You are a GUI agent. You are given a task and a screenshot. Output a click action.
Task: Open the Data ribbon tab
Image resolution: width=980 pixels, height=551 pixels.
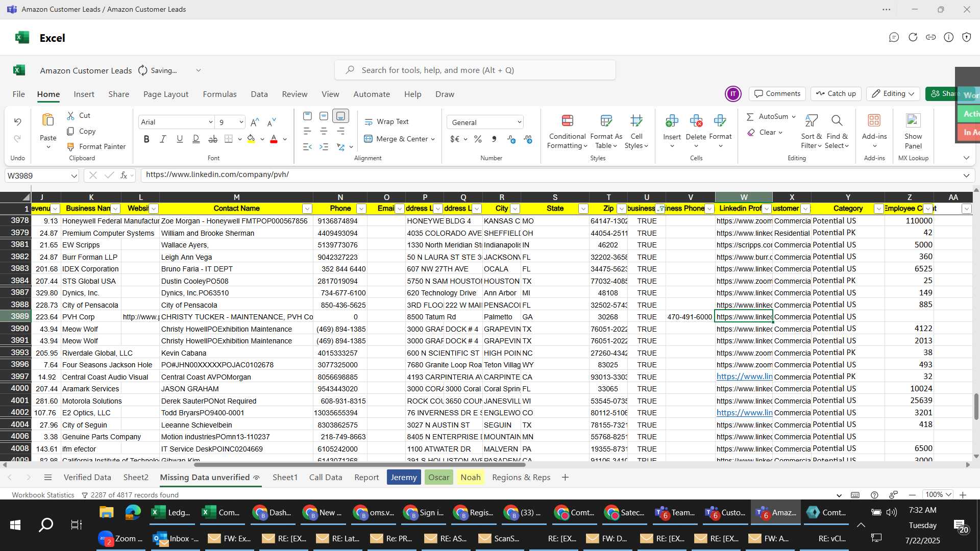(x=259, y=94)
